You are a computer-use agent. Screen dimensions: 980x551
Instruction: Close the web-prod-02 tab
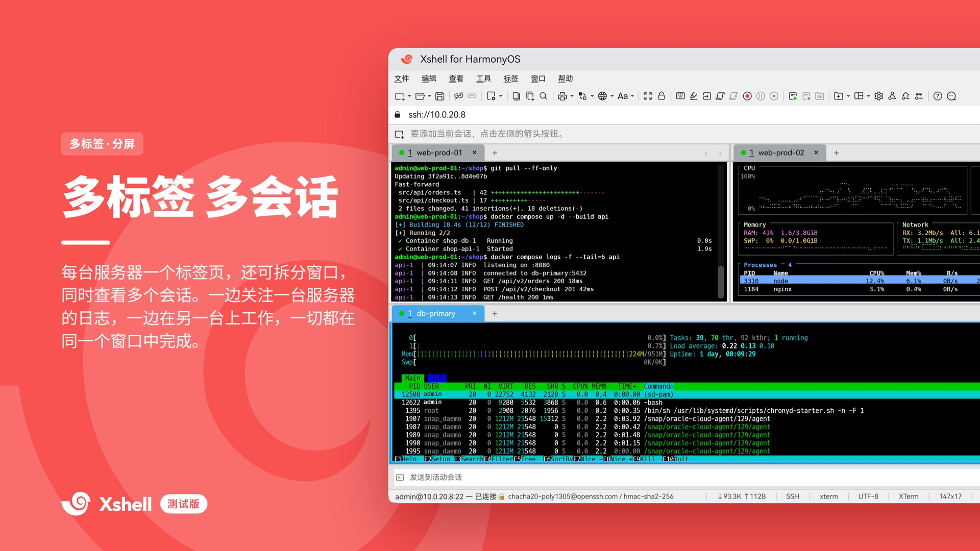pos(816,153)
